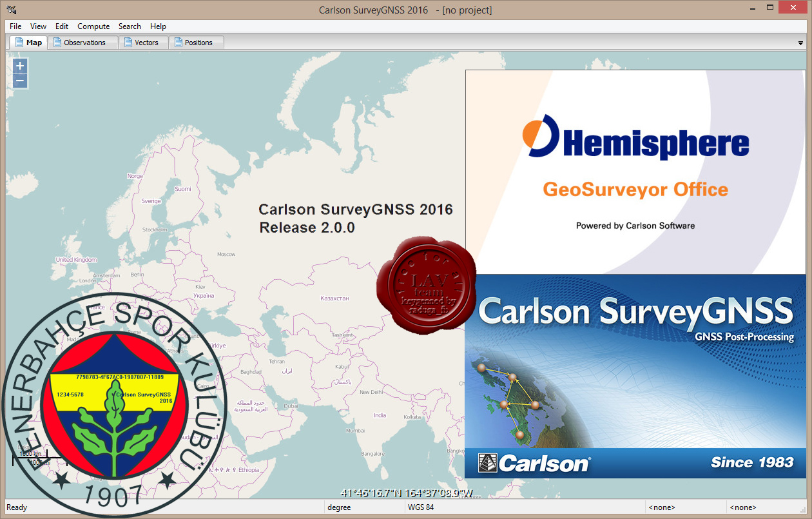Click the Amsterdam label on the map
Screen dimensions: 812x519
pos(107,275)
